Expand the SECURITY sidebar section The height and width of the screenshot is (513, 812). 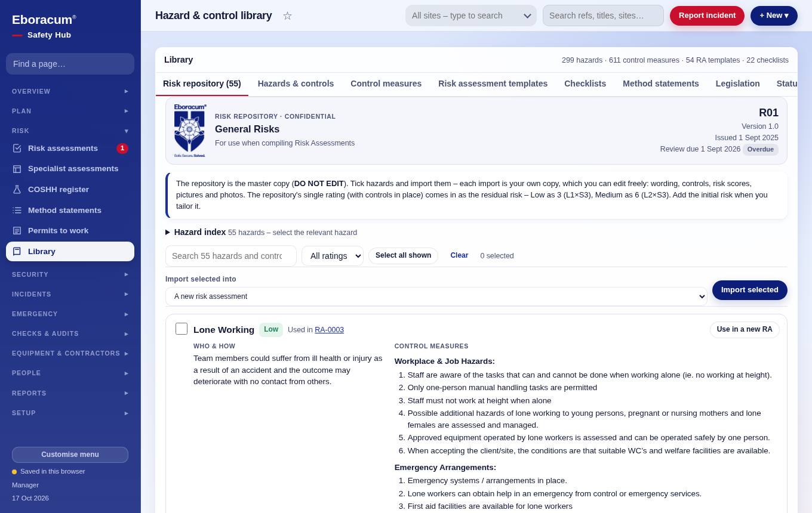pos(70,274)
